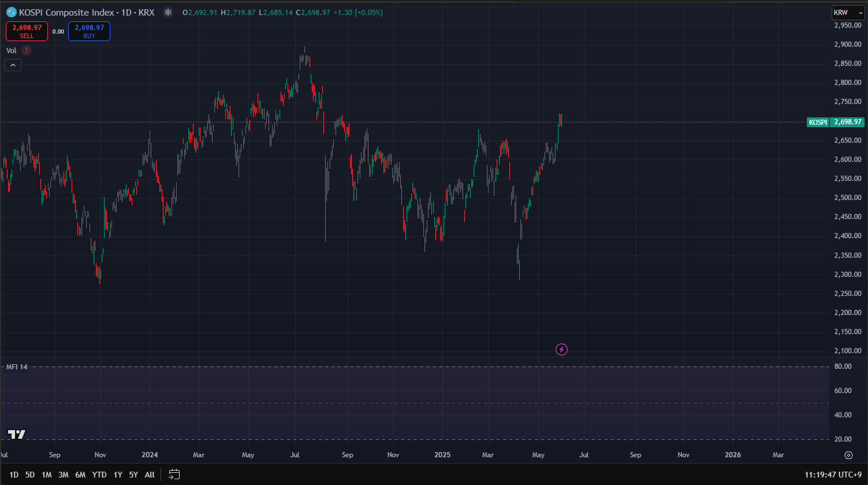Click the 2,900.00 price axis label
This screenshot has height=485, width=868.
click(848, 45)
